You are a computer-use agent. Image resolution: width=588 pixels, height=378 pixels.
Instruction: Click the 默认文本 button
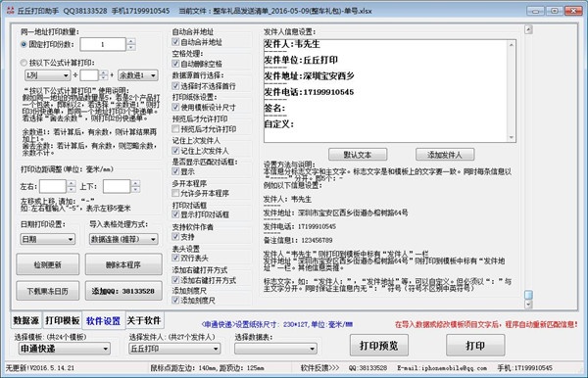[x=358, y=155]
